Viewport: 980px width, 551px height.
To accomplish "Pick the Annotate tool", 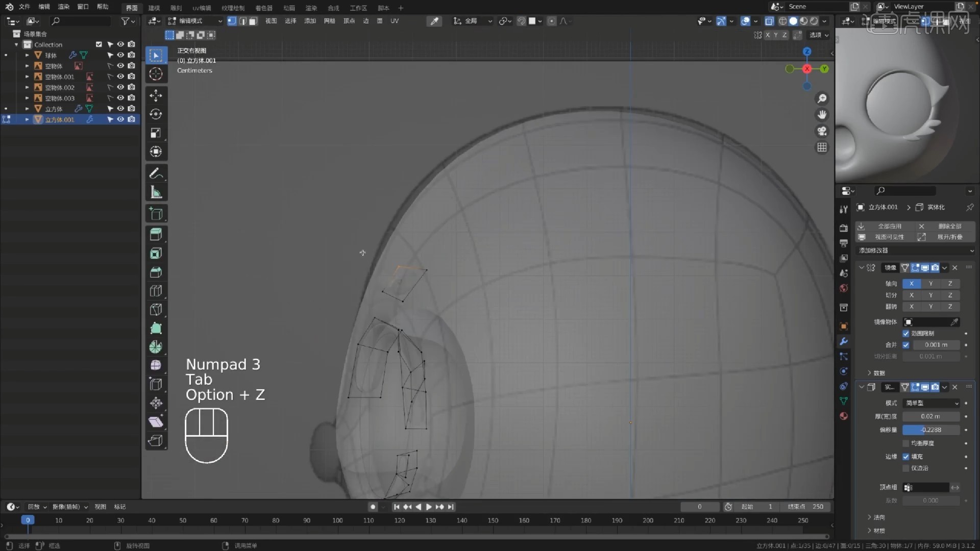I will [156, 173].
